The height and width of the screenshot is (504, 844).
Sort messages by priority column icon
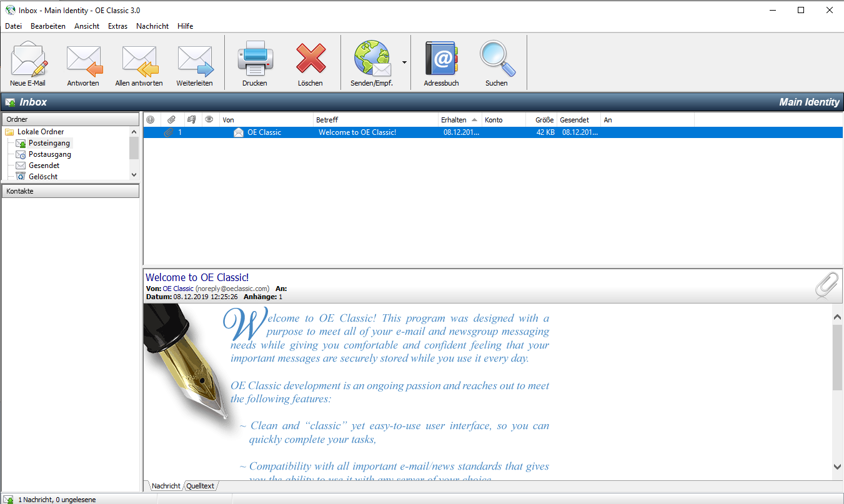pyautogui.click(x=150, y=119)
